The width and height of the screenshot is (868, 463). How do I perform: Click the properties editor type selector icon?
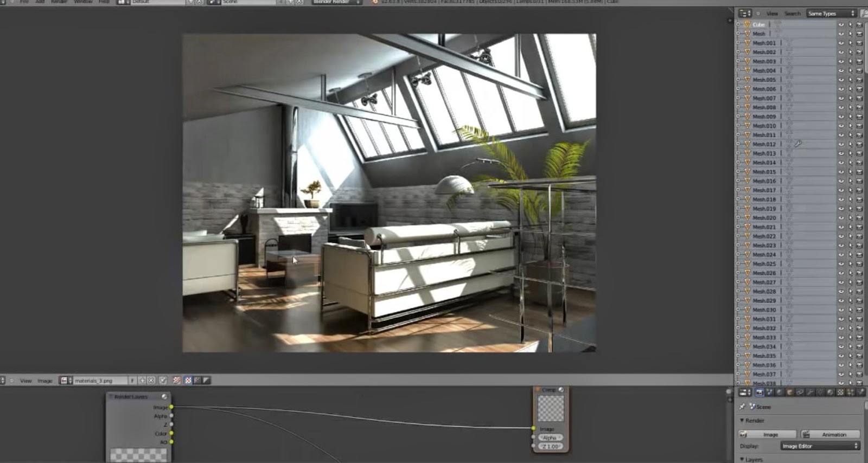click(745, 392)
